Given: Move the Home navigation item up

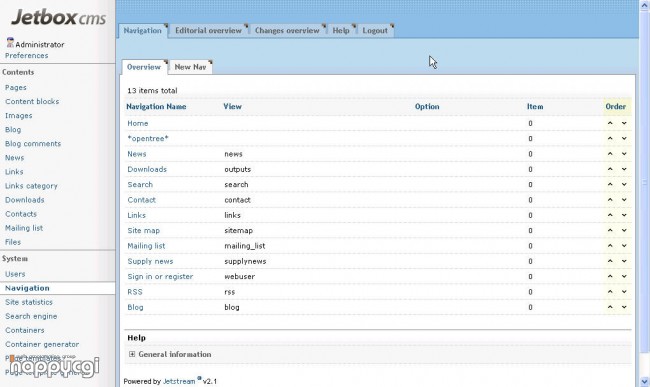Looking at the screenshot, I should [x=610, y=123].
